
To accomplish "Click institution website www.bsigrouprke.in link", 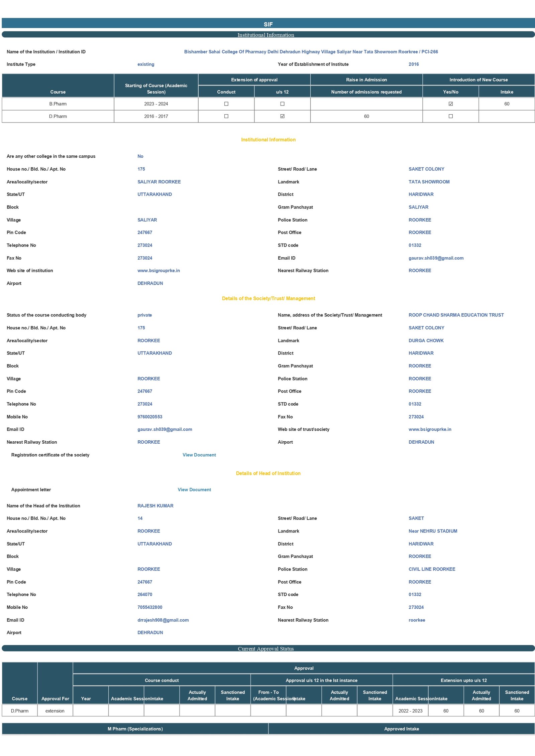I will pos(158,271).
